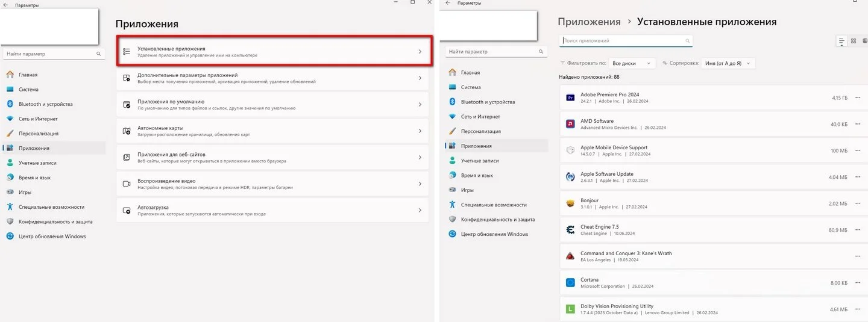Open options menu for Apple Mobile Device Support
The height and width of the screenshot is (322, 868).
coord(858,150)
